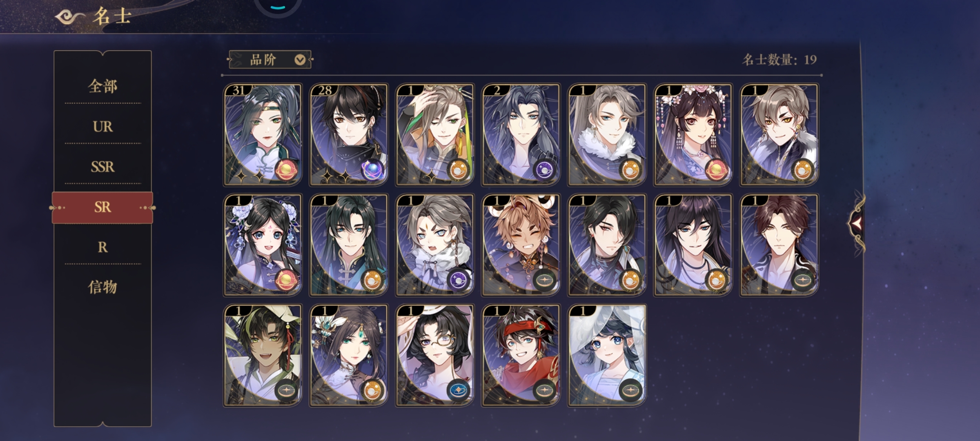Select the SSR category tab

point(102,167)
